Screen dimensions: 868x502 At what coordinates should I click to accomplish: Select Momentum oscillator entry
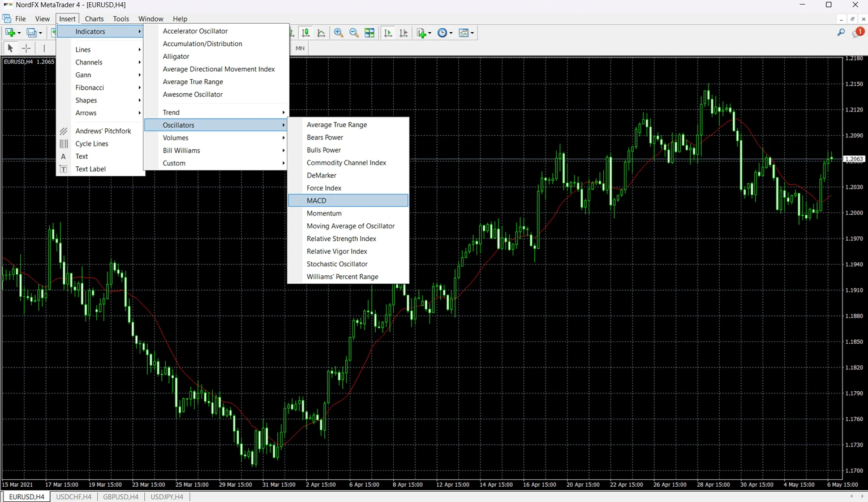click(x=348, y=213)
